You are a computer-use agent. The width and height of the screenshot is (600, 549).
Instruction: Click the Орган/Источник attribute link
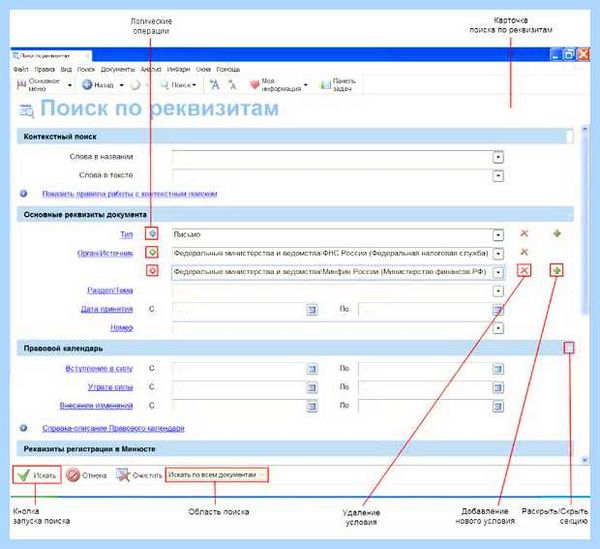coord(105,253)
